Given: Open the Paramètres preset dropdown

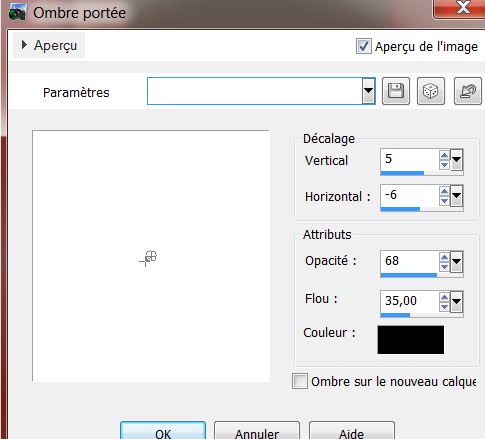Looking at the screenshot, I should coord(368,91).
